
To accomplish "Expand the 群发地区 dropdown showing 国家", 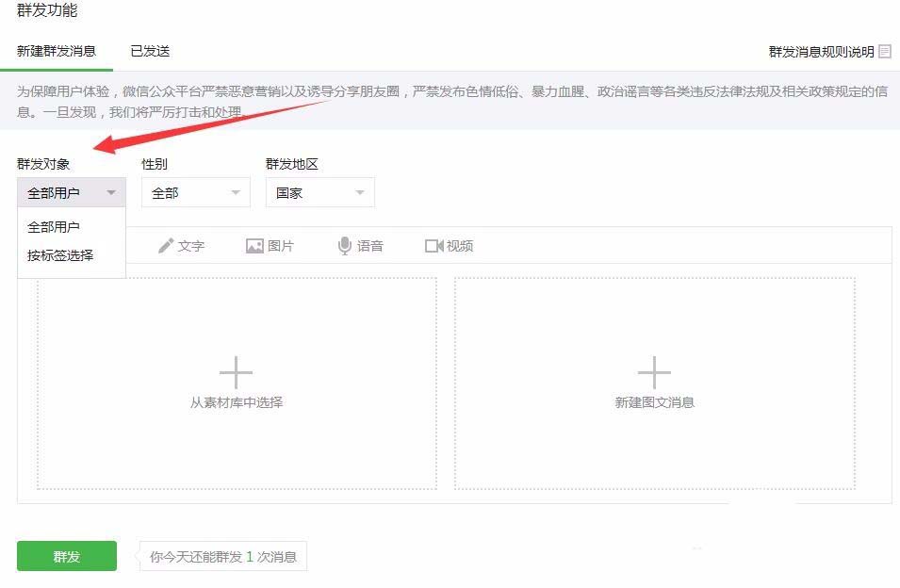I will coord(320,193).
